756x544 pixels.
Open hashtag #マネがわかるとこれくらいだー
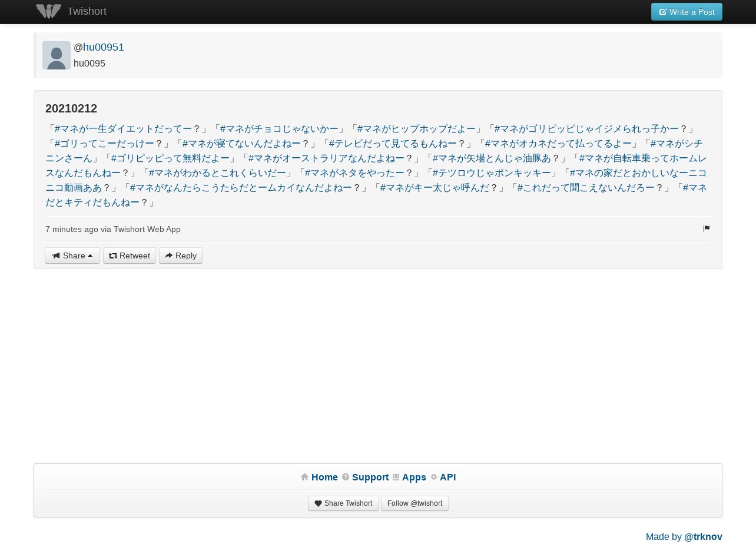[x=217, y=173]
